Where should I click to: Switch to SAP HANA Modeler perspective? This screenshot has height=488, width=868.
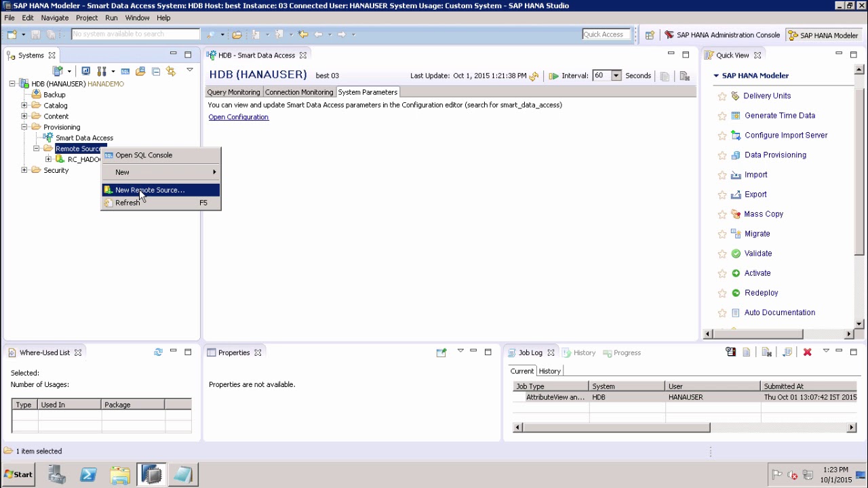pos(822,35)
